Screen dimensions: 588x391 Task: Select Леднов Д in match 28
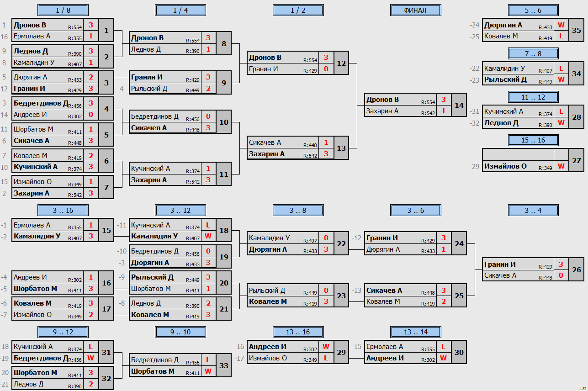click(x=501, y=122)
